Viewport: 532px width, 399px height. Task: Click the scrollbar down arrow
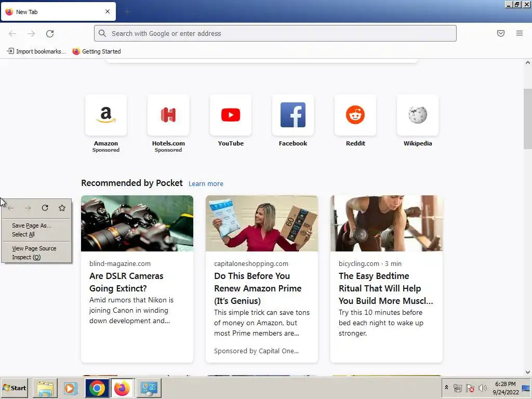point(528,372)
